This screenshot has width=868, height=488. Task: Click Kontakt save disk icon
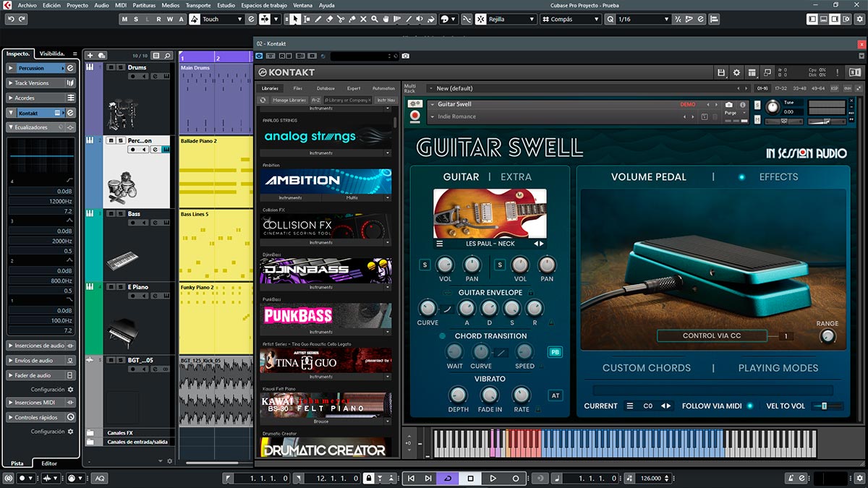pos(721,72)
